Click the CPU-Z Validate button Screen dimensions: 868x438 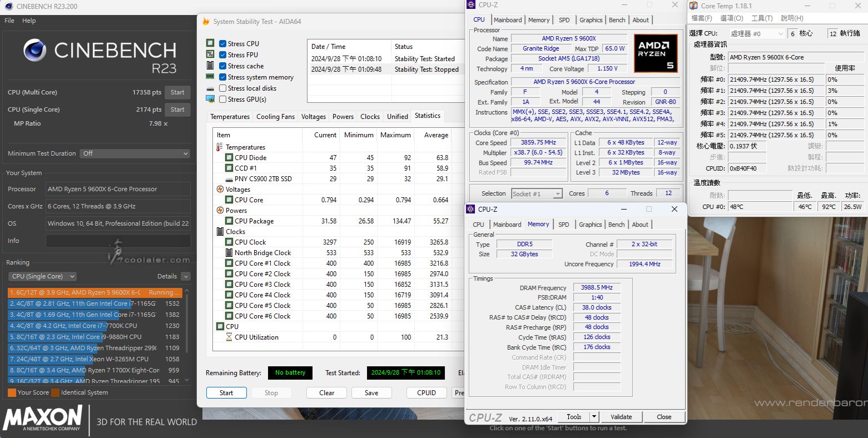click(x=621, y=416)
